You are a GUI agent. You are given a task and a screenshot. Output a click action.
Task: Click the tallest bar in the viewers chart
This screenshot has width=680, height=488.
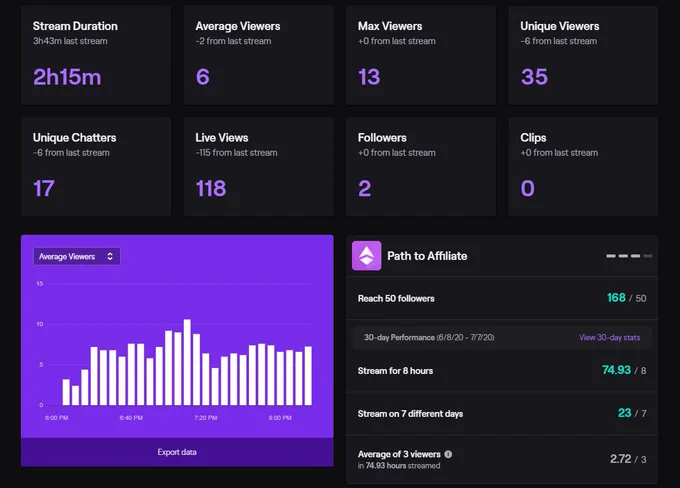187,362
